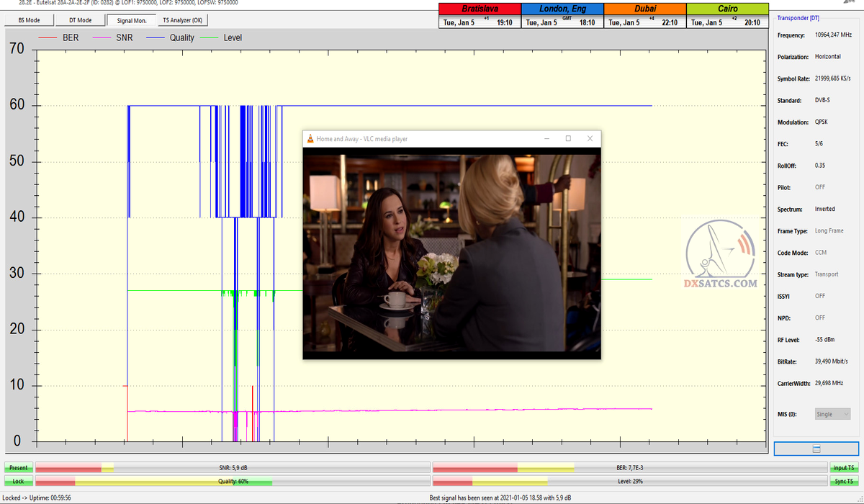Click the Quality 60% progress bar
Screen dimensions: 864x504
click(232, 481)
